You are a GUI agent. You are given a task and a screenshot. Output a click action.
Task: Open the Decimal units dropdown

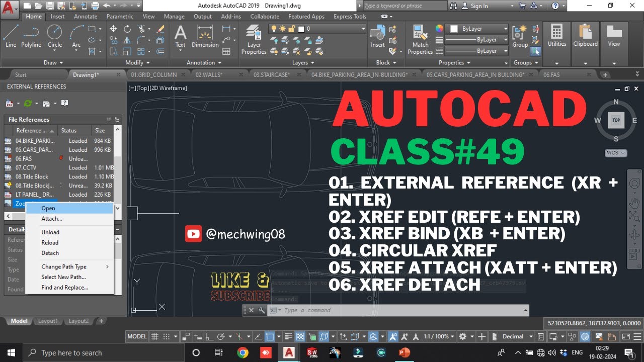coord(516,336)
